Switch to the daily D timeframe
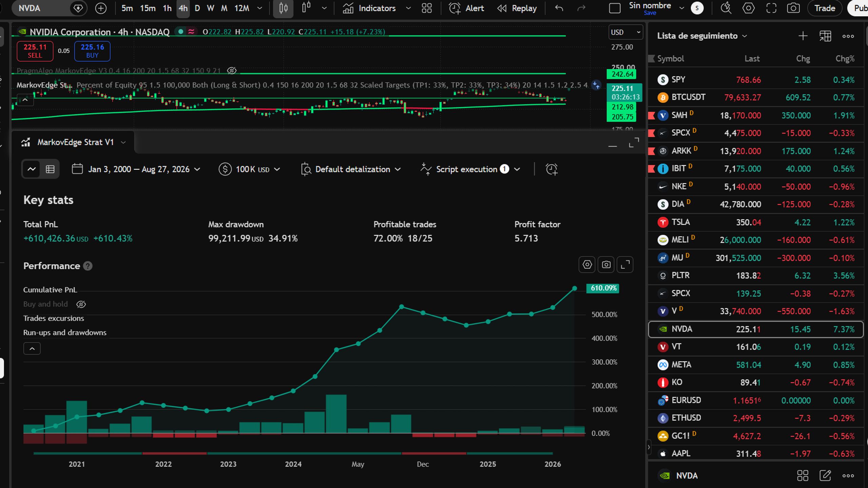 [197, 8]
